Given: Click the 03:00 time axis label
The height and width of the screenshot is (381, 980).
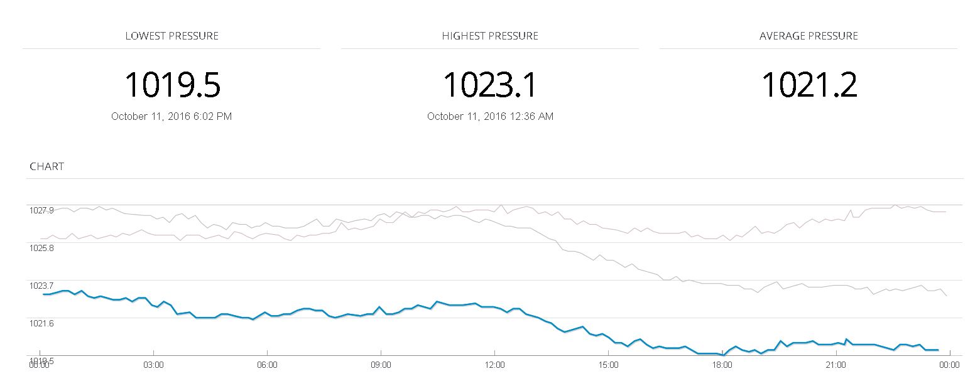Looking at the screenshot, I should pyautogui.click(x=153, y=364).
